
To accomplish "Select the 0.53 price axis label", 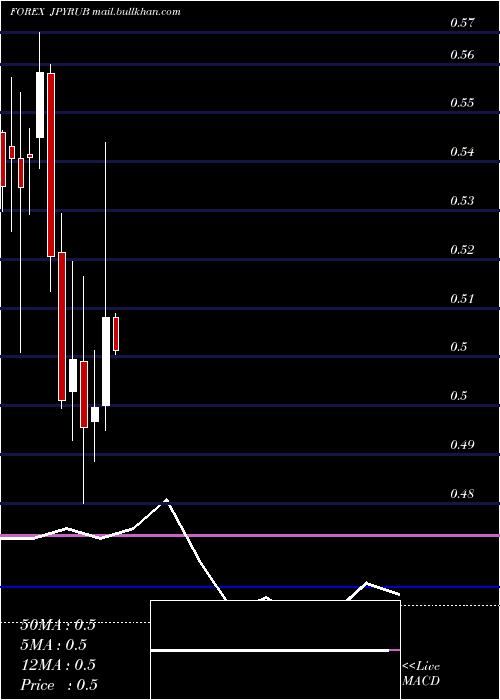I will point(462,200).
